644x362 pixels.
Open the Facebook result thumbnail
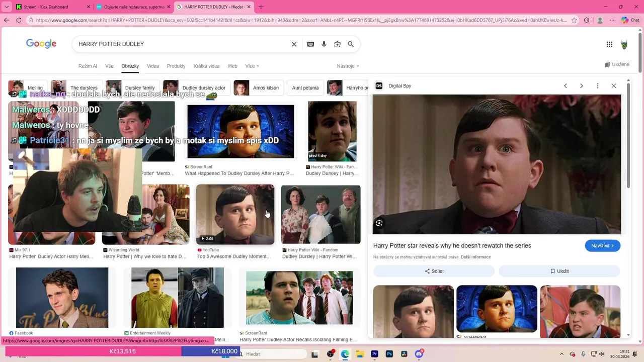coord(62,298)
